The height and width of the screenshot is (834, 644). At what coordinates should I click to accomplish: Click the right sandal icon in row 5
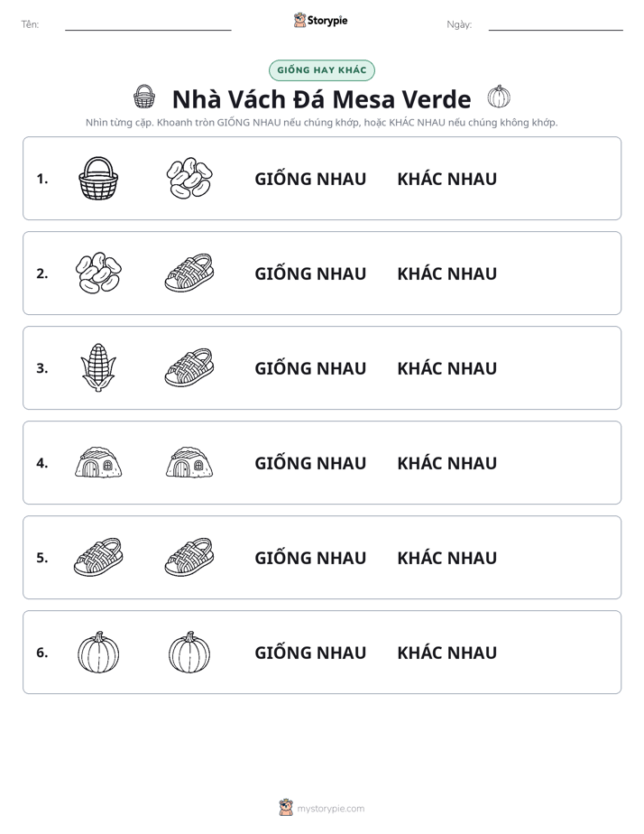(189, 557)
